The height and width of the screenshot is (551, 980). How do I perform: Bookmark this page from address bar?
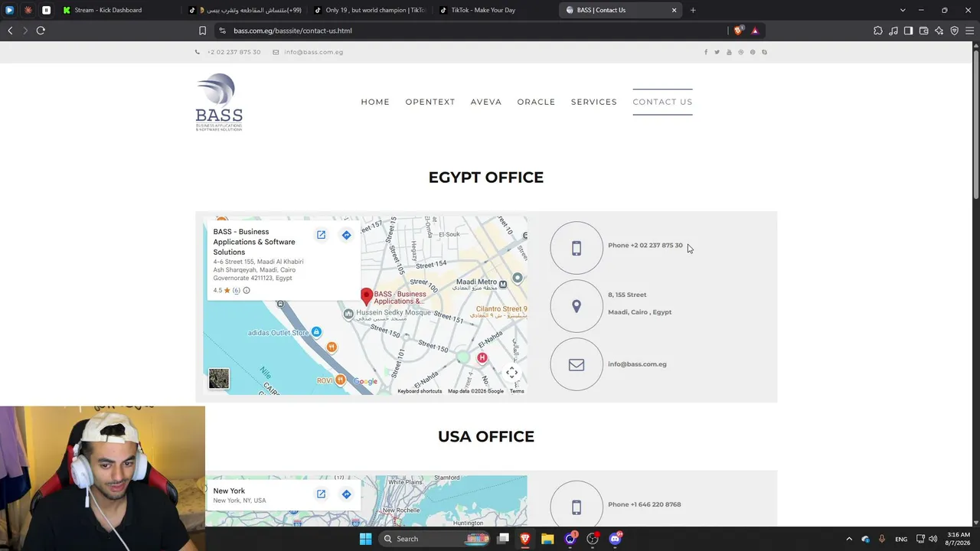click(x=202, y=31)
